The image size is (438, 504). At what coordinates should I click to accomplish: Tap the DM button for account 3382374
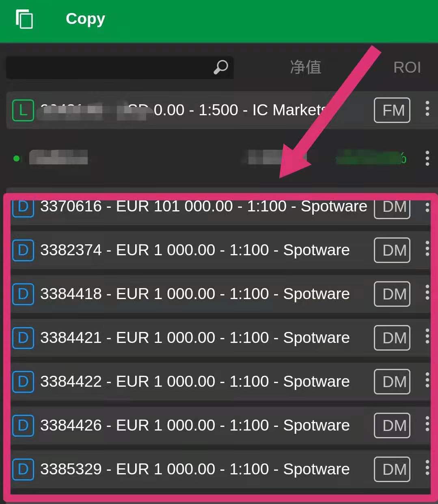pos(392,250)
